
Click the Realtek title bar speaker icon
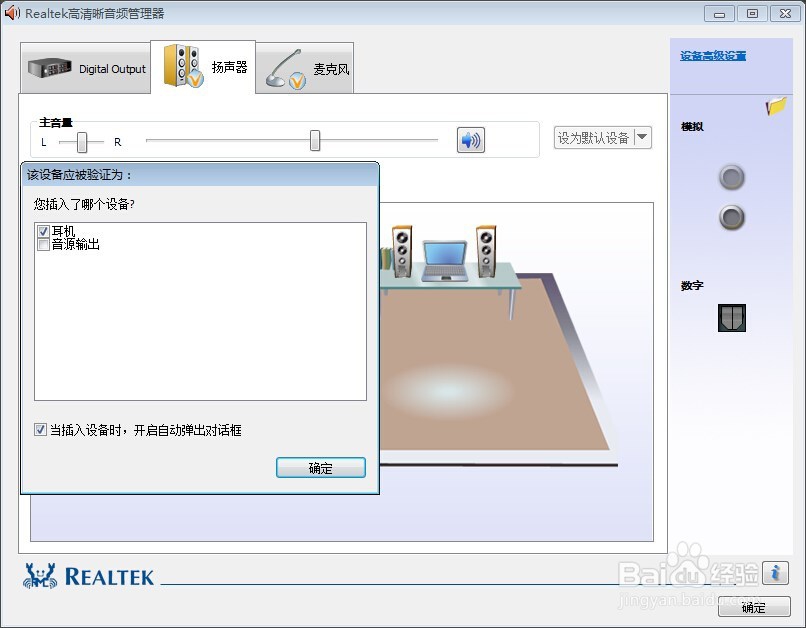(x=12, y=13)
